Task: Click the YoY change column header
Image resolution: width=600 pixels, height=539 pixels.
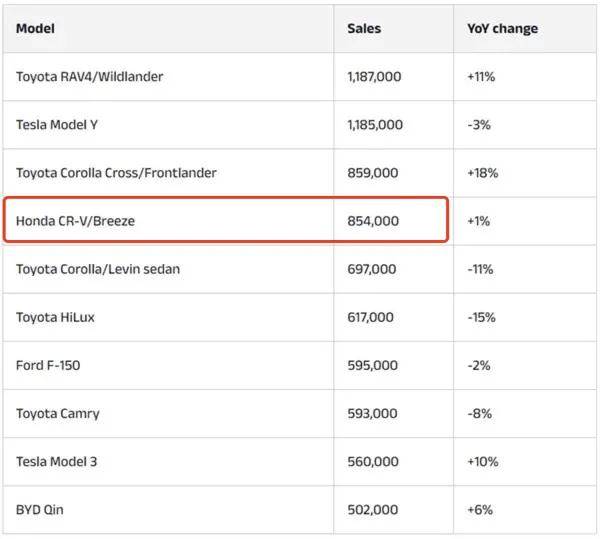Action: [x=502, y=28]
